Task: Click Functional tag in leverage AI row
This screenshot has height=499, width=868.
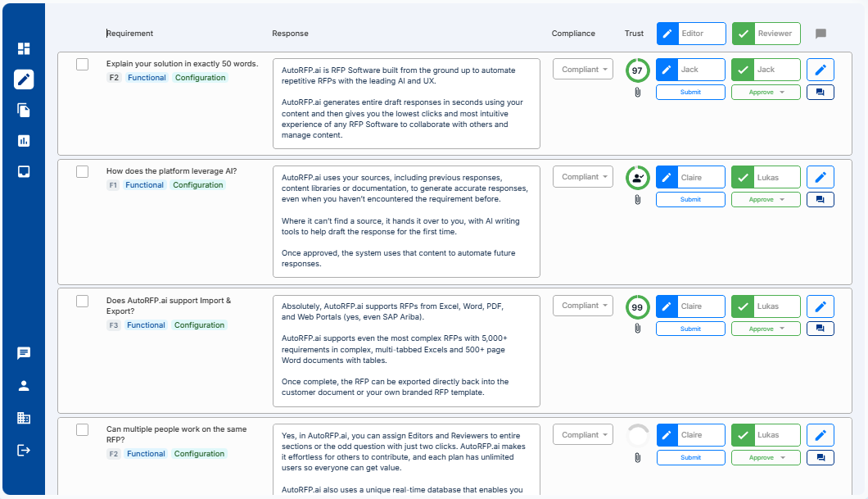Action: click(x=144, y=185)
